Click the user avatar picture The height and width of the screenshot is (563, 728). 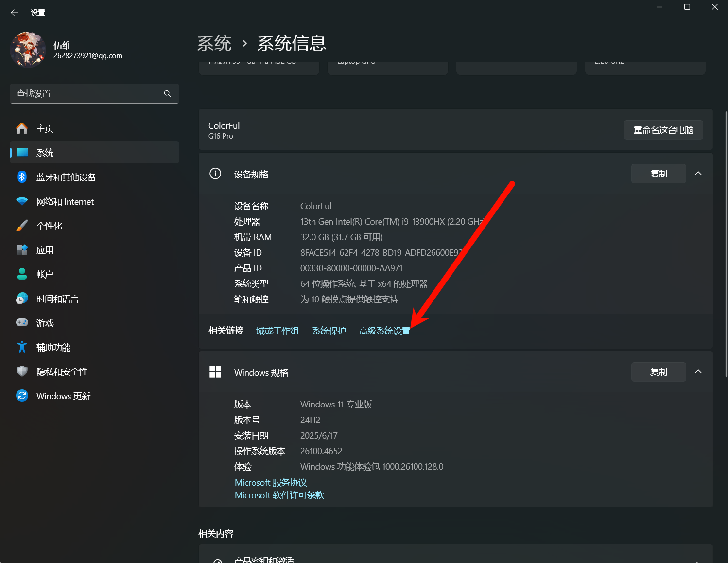pos(28,50)
